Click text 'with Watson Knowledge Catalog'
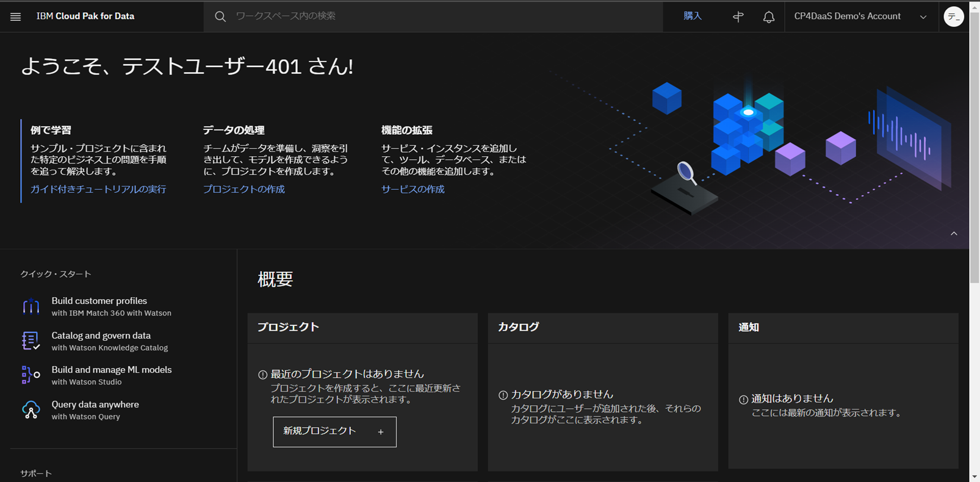The height and width of the screenshot is (482, 980). tap(110, 348)
